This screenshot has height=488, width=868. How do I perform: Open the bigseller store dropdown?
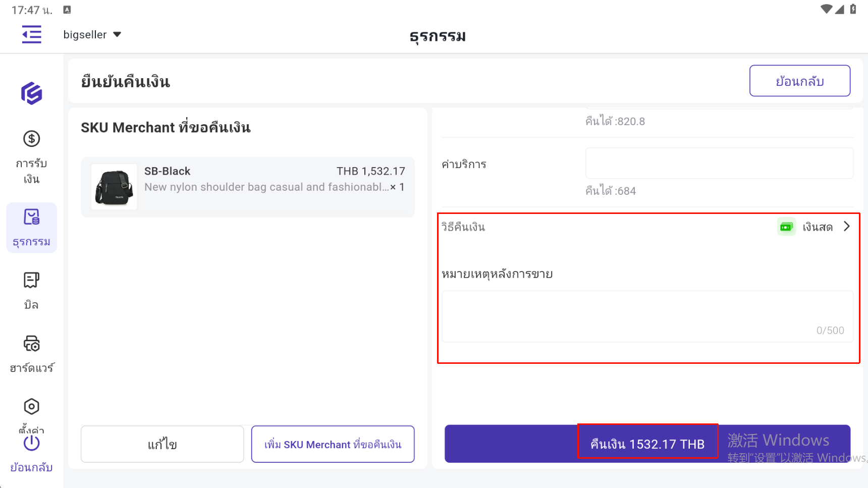point(92,35)
